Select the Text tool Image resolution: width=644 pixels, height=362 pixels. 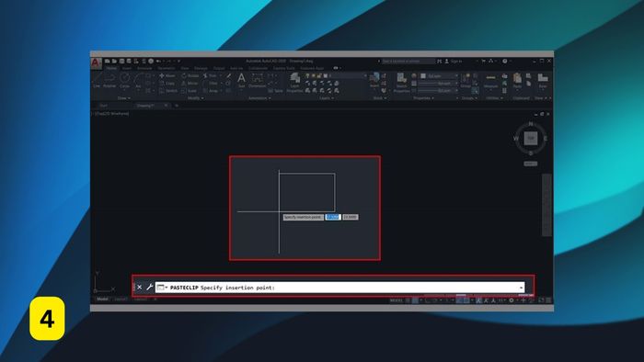(241, 80)
